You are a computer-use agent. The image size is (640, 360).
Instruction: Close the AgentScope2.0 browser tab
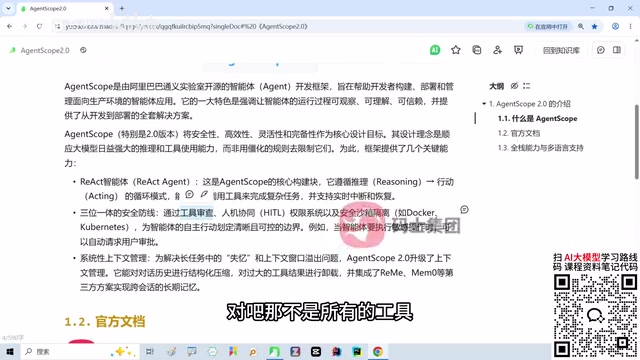point(107,8)
